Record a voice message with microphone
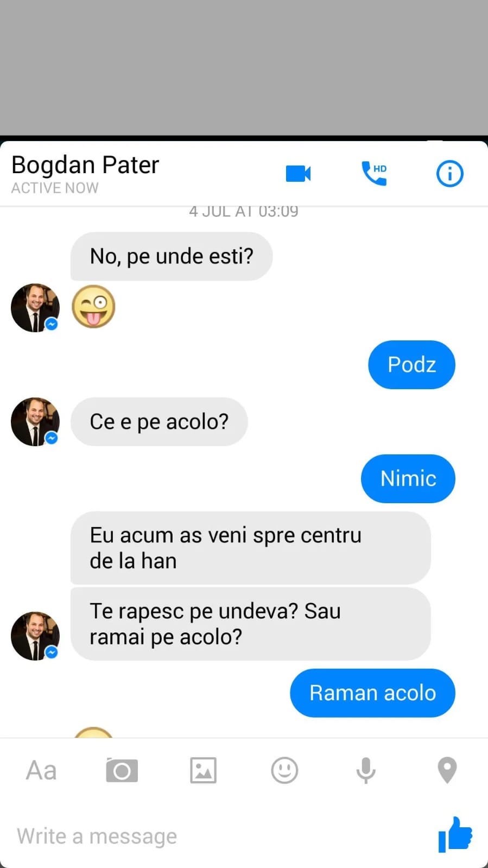 (x=366, y=770)
